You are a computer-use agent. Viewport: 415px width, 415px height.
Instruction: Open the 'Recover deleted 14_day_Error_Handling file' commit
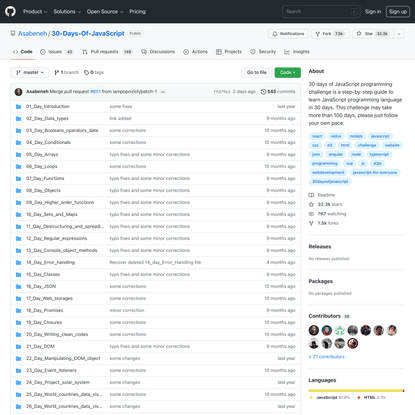(155, 262)
